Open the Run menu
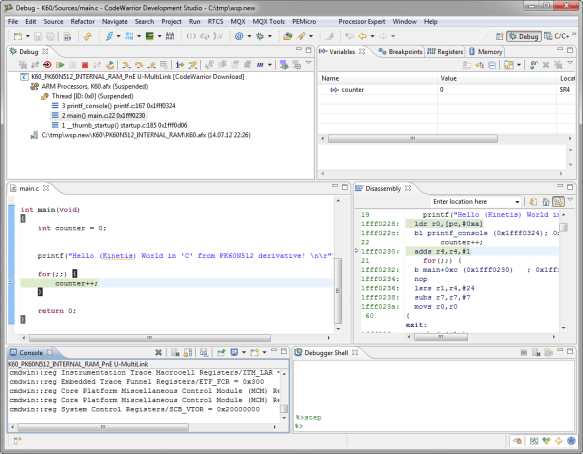 (x=194, y=22)
